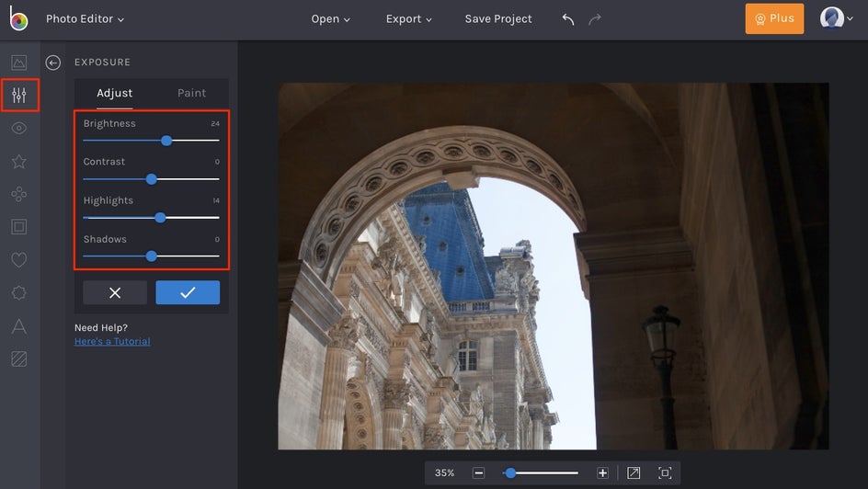Click the resize image diagonal arrow icon
This screenshot has height=489, width=868.
(x=634, y=473)
